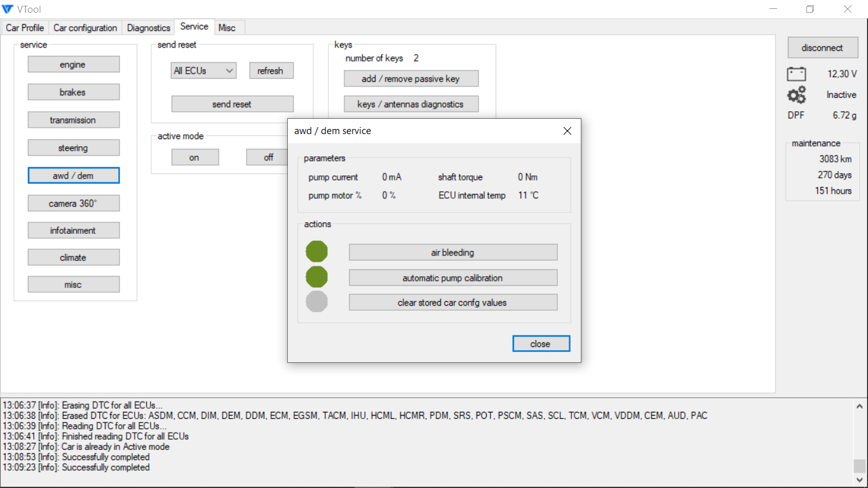
Task: Run automatic pump calibration
Action: click(452, 278)
